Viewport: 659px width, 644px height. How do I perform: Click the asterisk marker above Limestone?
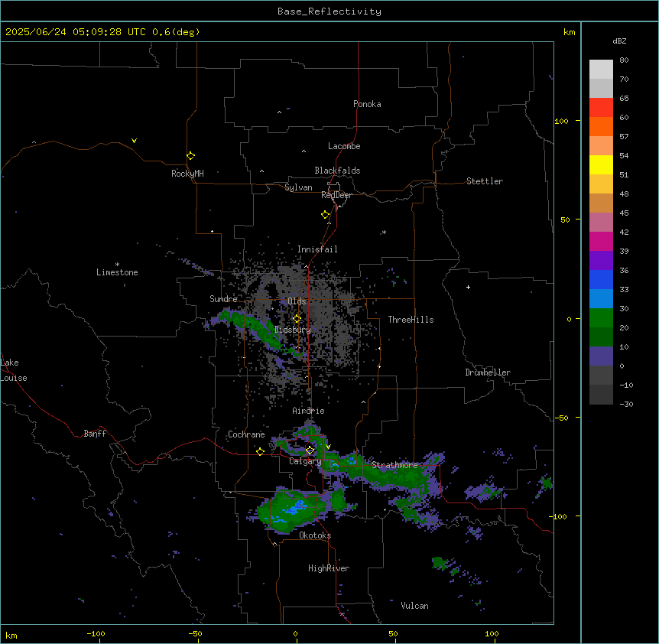click(x=117, y=265)
